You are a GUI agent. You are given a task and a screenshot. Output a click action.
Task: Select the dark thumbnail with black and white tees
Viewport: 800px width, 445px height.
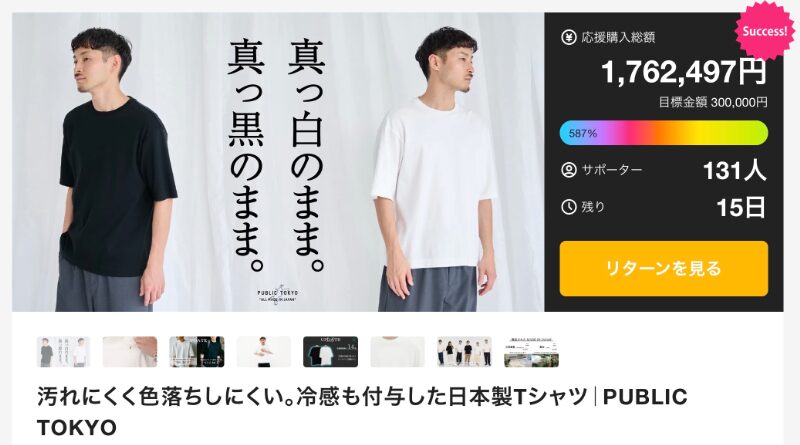pyautogui.click(x=330, y=352)
